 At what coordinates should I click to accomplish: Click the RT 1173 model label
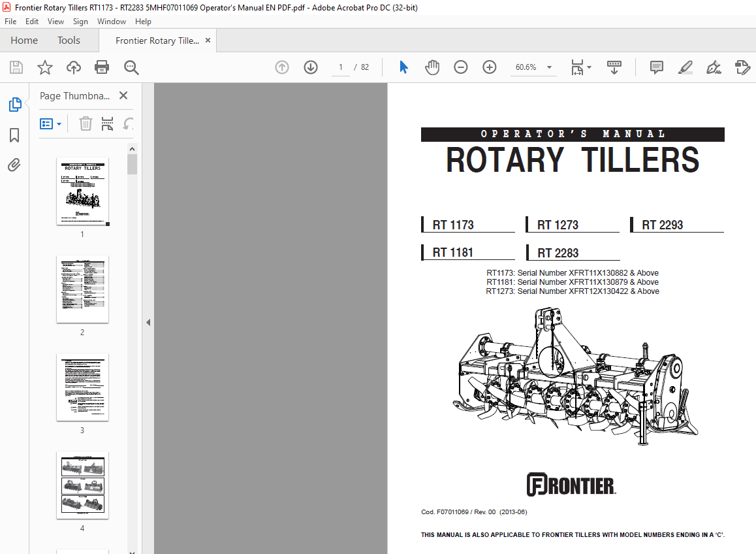452,225
